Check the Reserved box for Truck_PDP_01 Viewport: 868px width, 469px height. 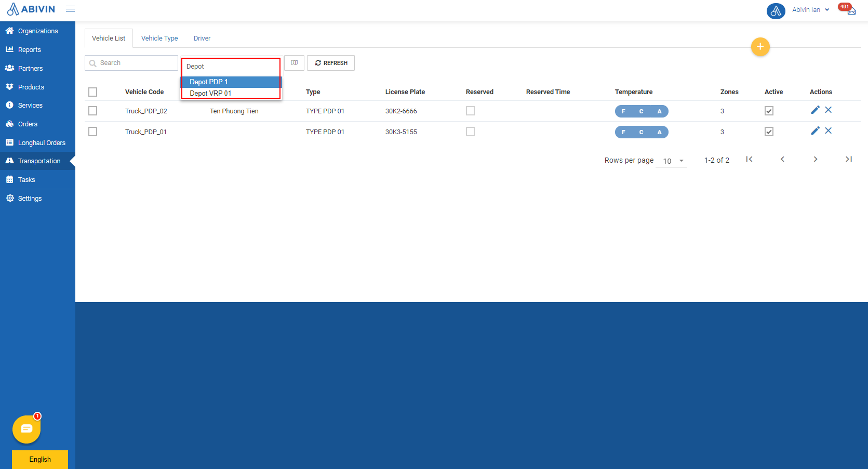(x=470, y=132)
